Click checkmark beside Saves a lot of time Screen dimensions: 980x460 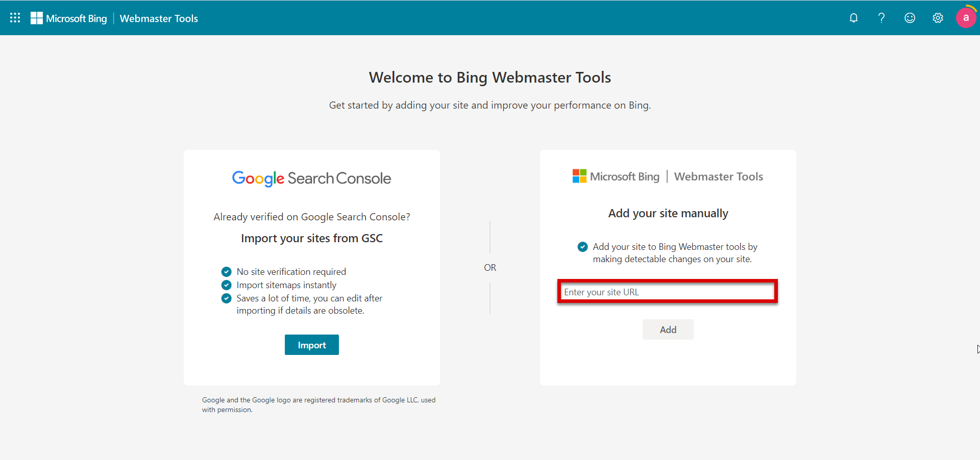pyautogui.click(x=227, y=298)
